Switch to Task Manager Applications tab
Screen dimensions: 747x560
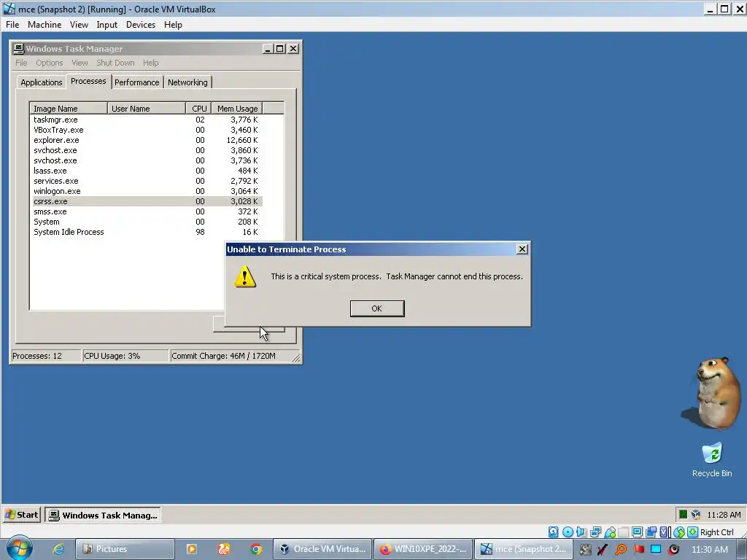pos(42,82)
